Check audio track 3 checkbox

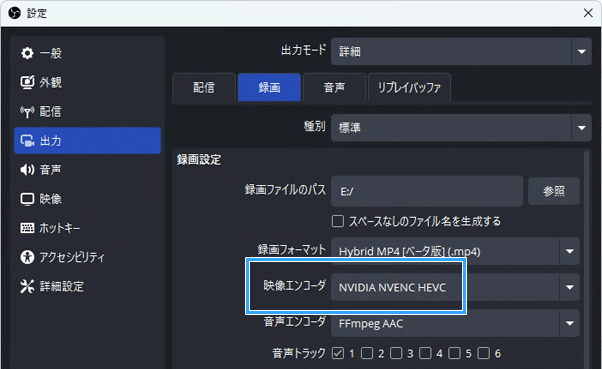pos(396,353)
